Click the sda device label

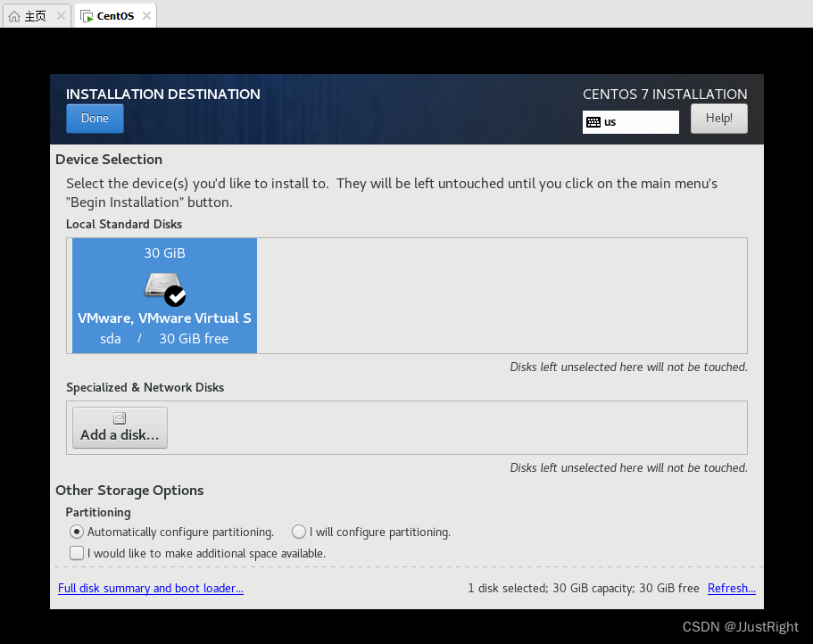111,339
